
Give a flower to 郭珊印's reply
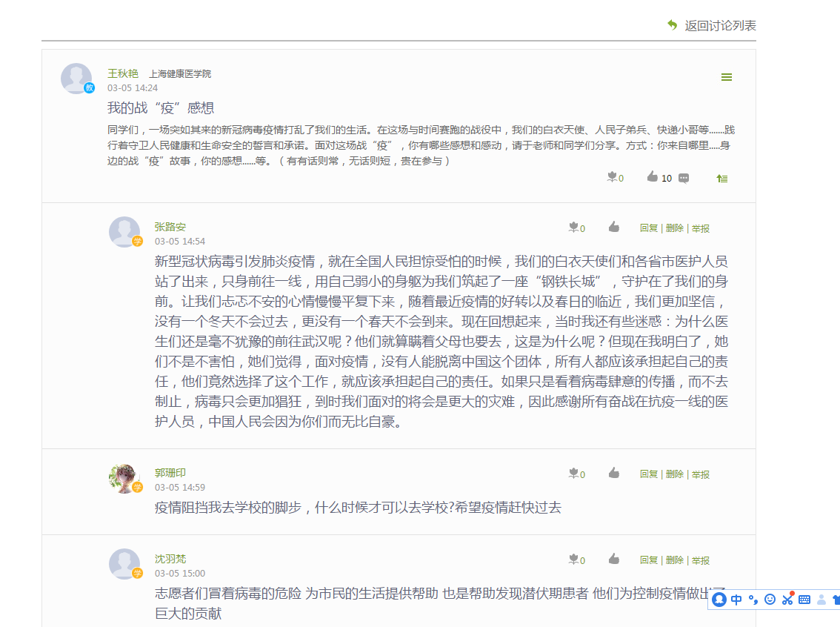point(573,474)
